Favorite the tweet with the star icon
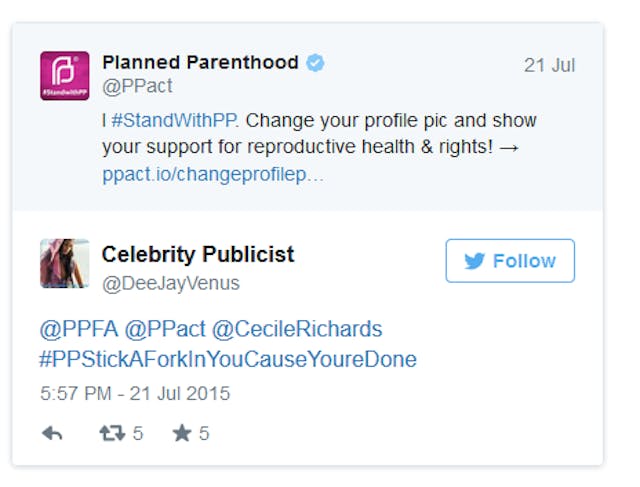The width and height of the screenshot is (640, 487). pyautogui.click(x=182, y=434)
